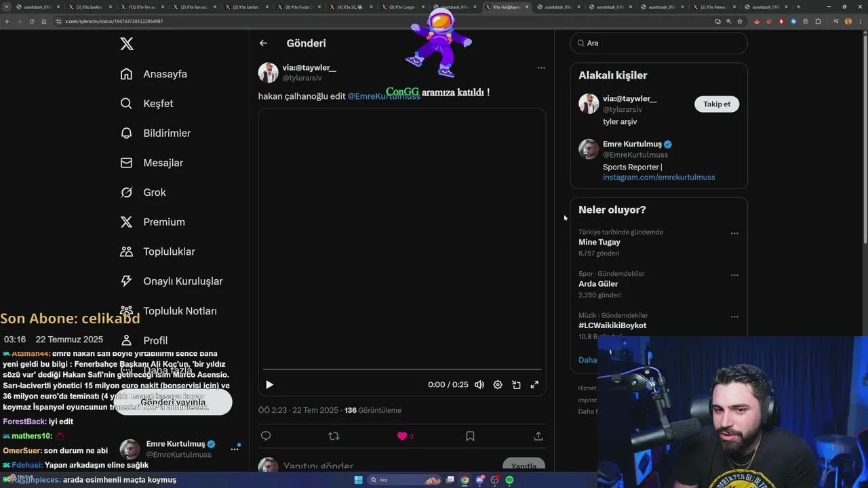
Task: Open the post's more options menu
Action: 541,68
